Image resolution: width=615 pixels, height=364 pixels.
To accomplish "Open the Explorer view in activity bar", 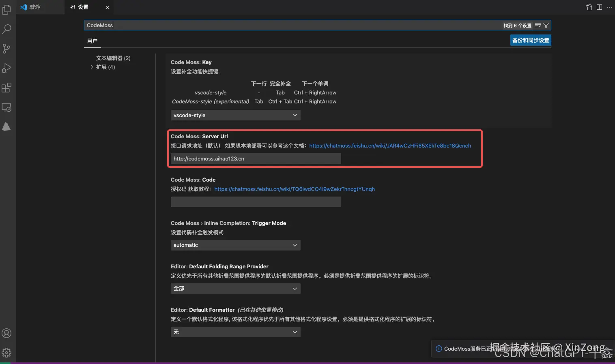I will click(6, 9).
